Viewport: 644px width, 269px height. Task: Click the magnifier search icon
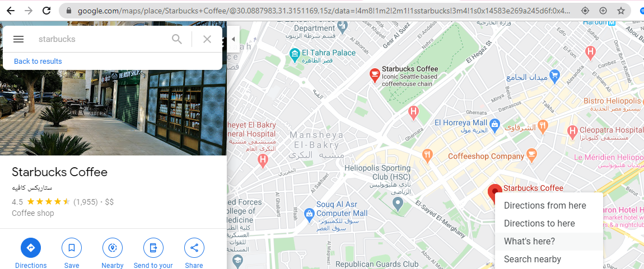coord(176,39)
